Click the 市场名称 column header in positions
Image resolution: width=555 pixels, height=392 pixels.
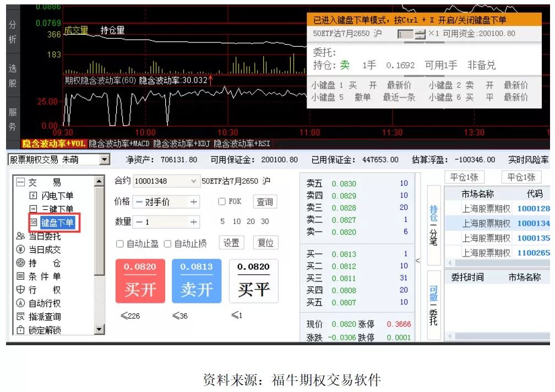click(477, 194)
